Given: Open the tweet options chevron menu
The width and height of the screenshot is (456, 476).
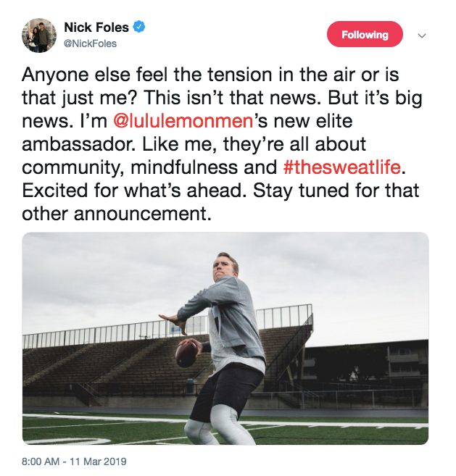Looking at the screenshot, I should [x=423, y=36].
